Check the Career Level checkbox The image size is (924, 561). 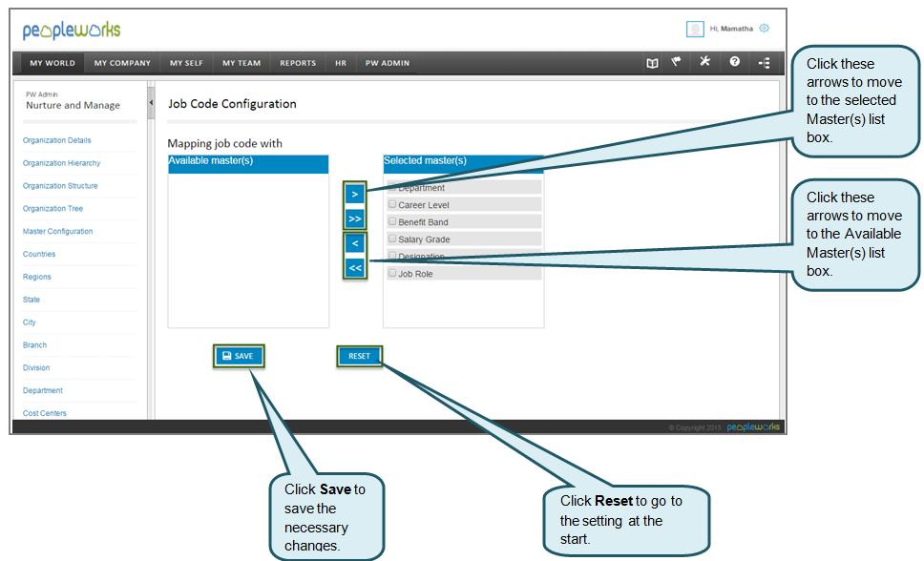coord(392,204)
